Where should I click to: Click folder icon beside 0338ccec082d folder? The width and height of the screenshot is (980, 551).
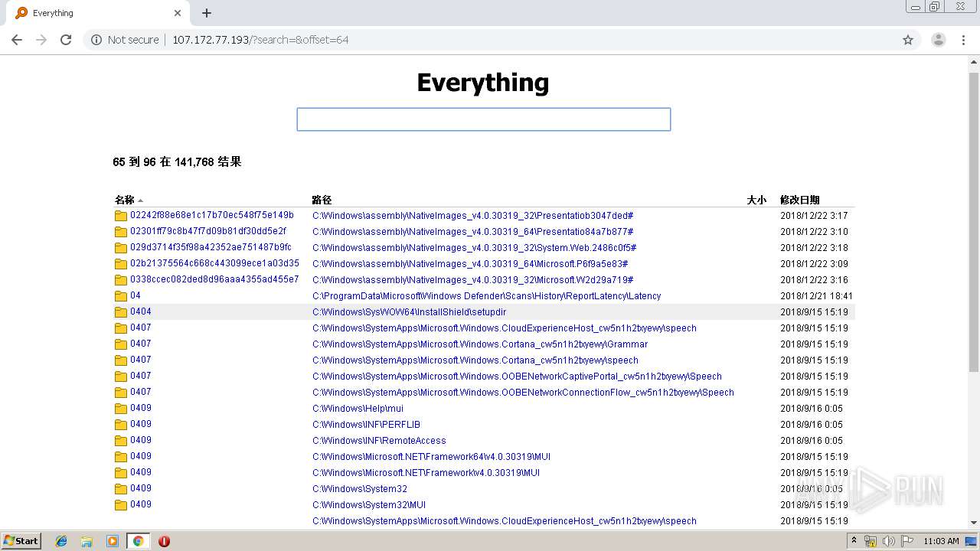tap(120, 280)
